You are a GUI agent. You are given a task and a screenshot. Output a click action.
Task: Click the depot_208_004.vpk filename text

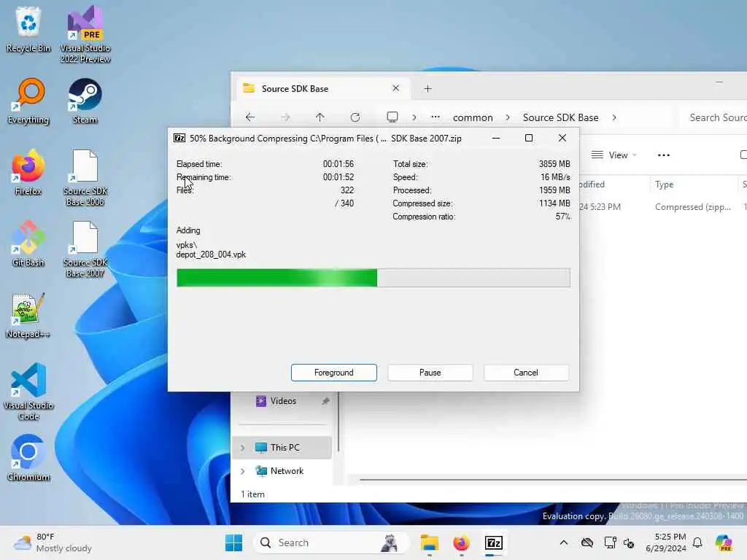point(211,254)
